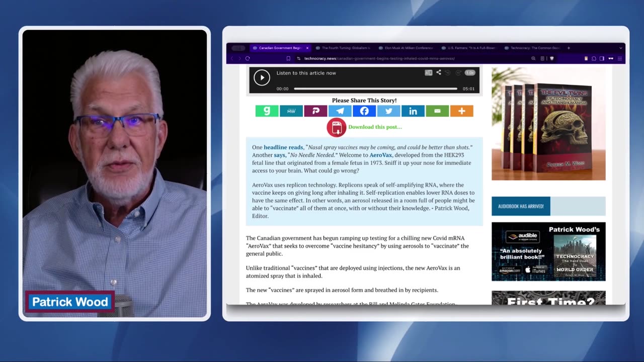Click the 'Audiobook Has Arrived!' banner
The image size is (644, 362).
(x=548, y=206)
